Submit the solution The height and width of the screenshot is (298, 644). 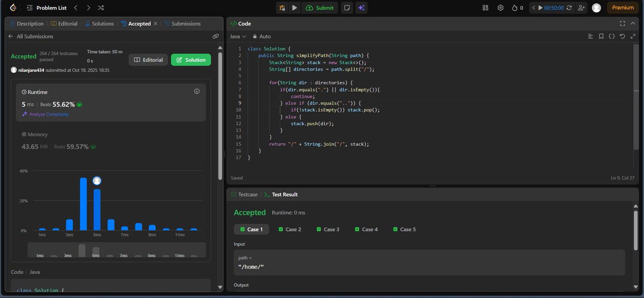point(320,8)
